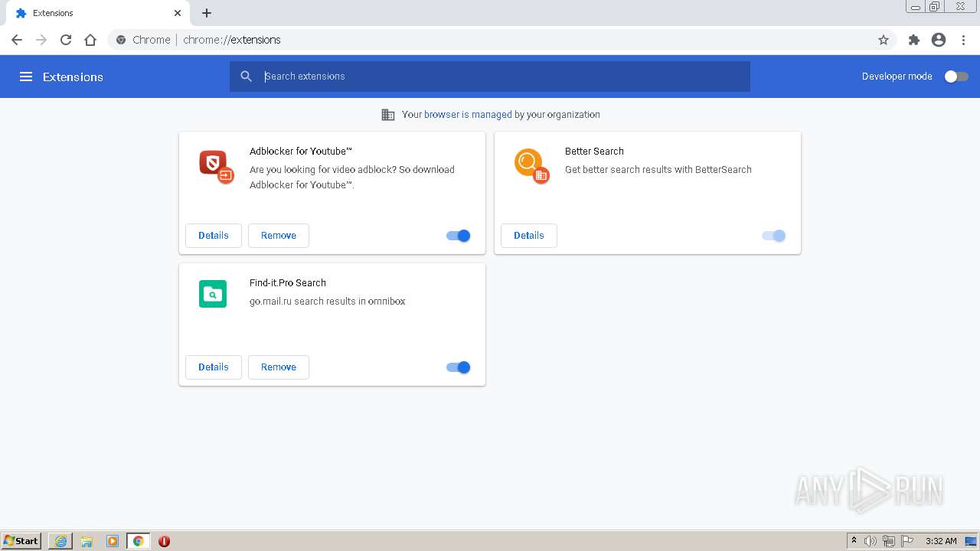Viewport: 980px width, 551px height.
Task: Click the 'Find-it.Pro Search' title text
Action: (x=288, y=283)
